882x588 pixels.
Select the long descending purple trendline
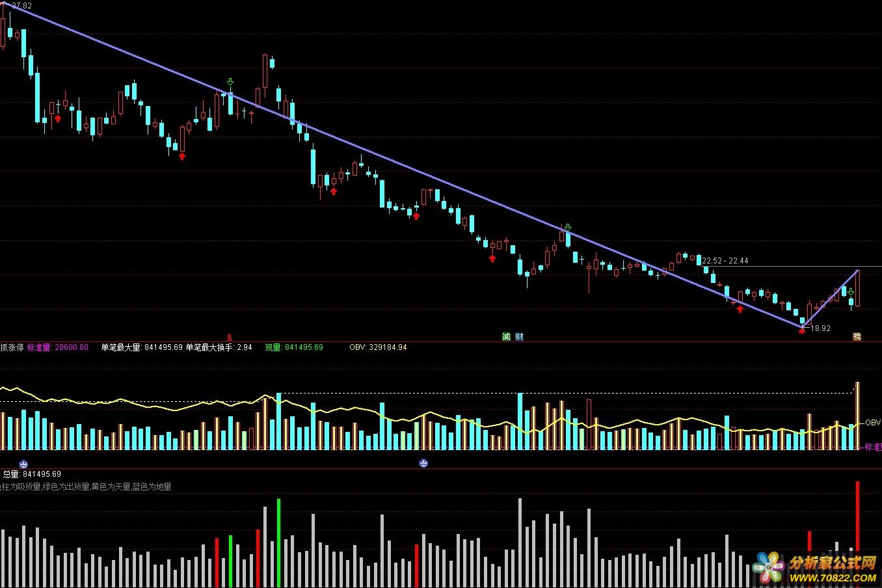(403, 165)
